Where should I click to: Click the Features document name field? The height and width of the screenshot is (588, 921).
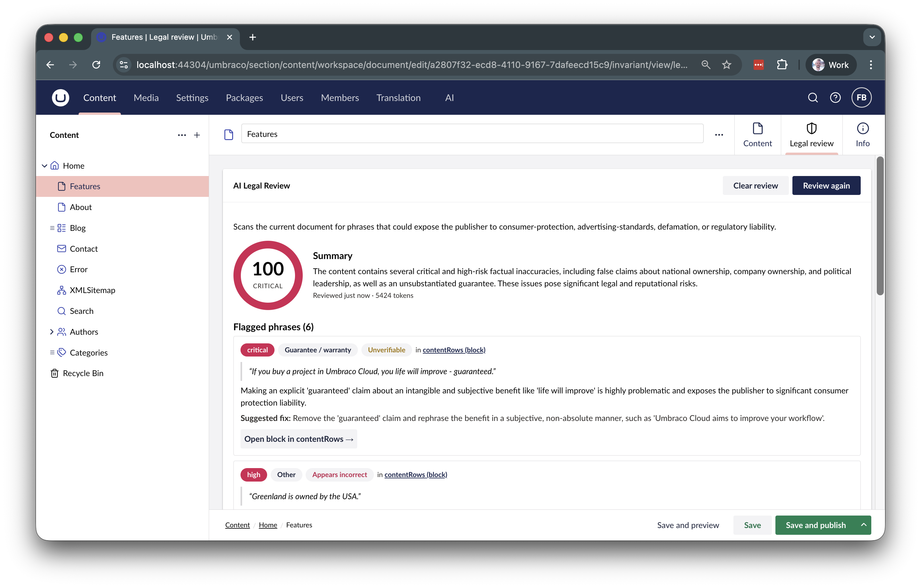(x=472, y=134)
